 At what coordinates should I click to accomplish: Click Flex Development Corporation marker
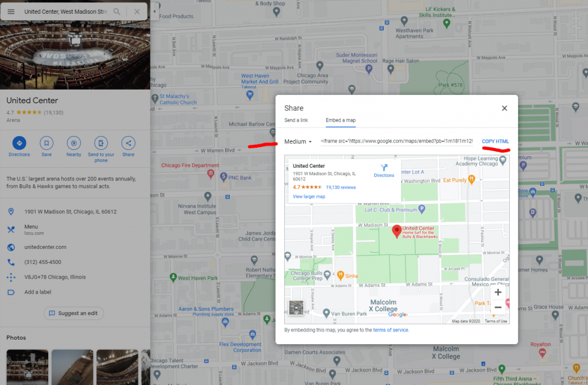pyautogui.click(x=253, y=334)
